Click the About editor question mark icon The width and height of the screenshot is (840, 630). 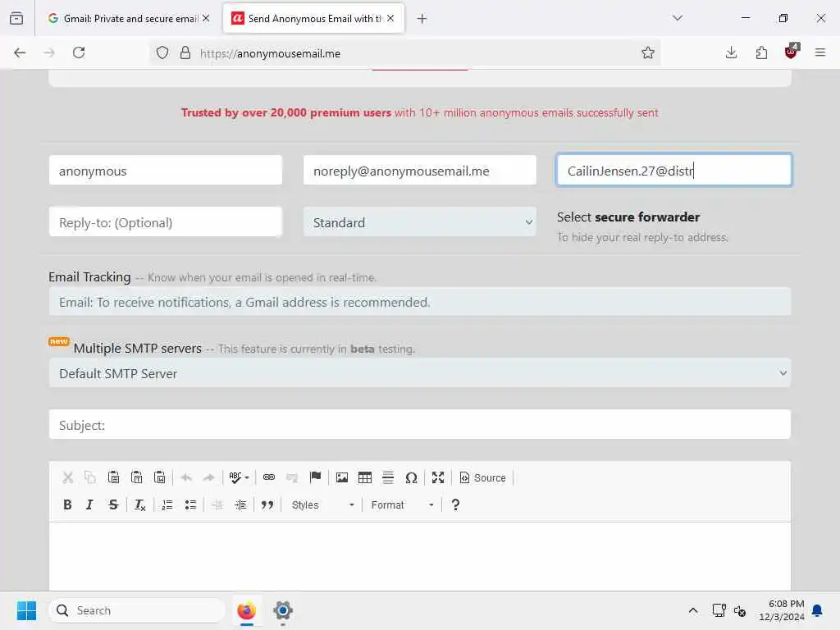[455, 504]
